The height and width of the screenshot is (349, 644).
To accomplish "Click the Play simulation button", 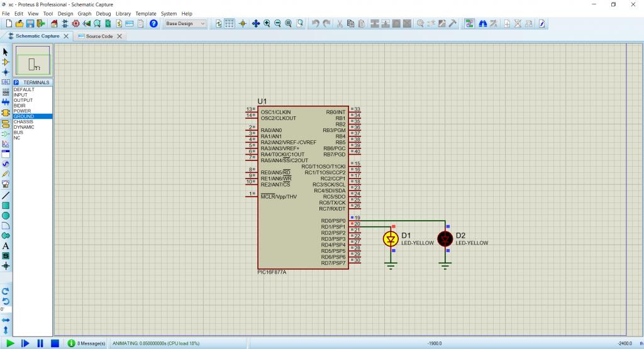I will pos(10,343).
